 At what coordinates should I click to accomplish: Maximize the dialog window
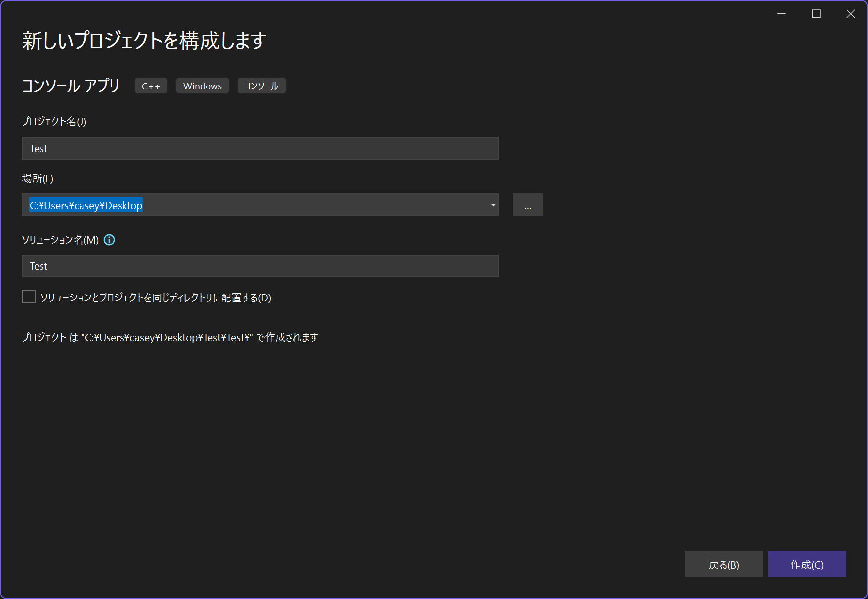[x=816, y=14]
